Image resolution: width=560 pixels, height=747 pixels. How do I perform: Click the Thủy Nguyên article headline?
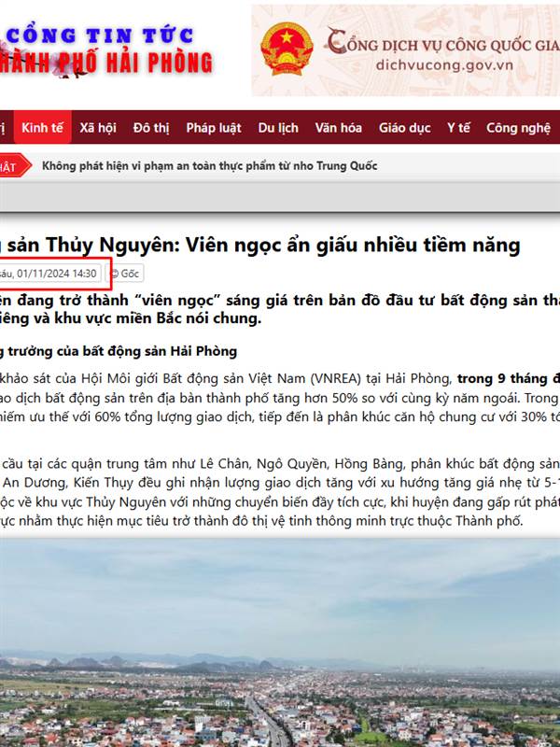point(260,246)
